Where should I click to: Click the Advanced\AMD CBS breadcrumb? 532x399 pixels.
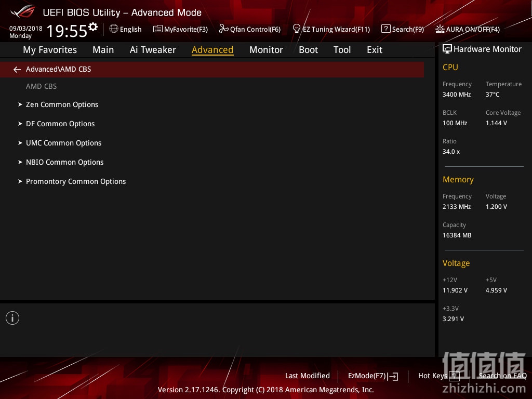58,69
